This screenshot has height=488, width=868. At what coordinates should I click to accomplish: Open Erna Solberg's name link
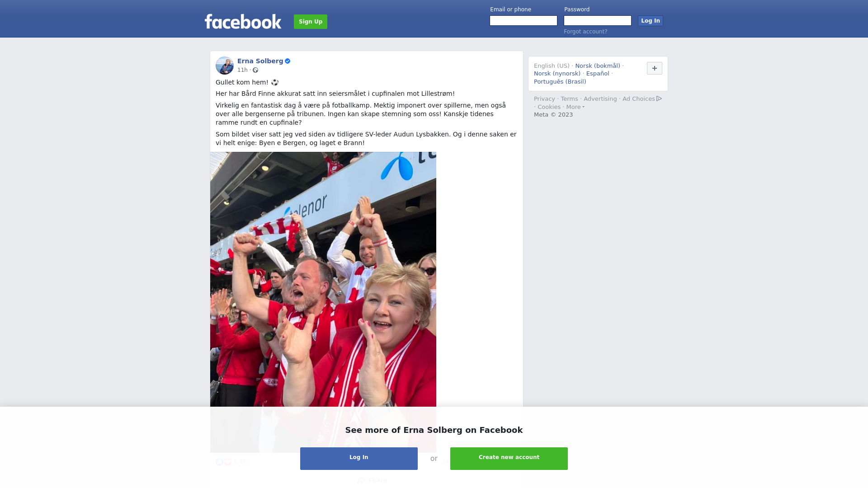pos(260,61)
